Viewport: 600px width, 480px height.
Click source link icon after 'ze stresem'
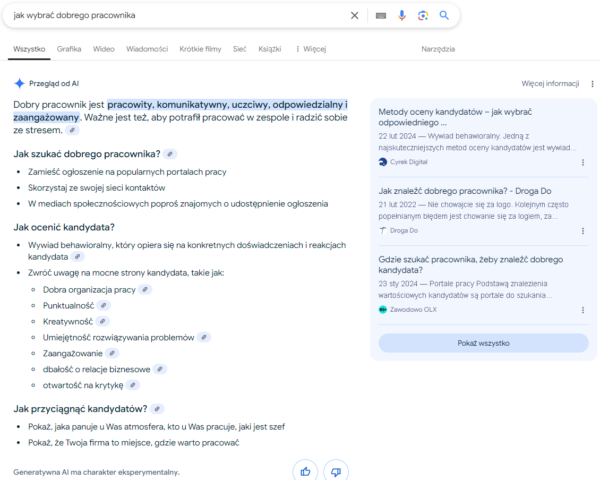coord(72,130)
